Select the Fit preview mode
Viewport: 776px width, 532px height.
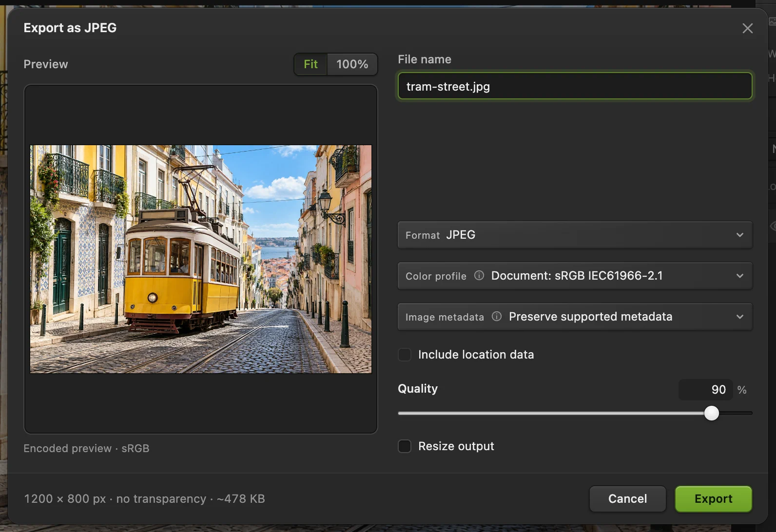[x=310, y=64]
